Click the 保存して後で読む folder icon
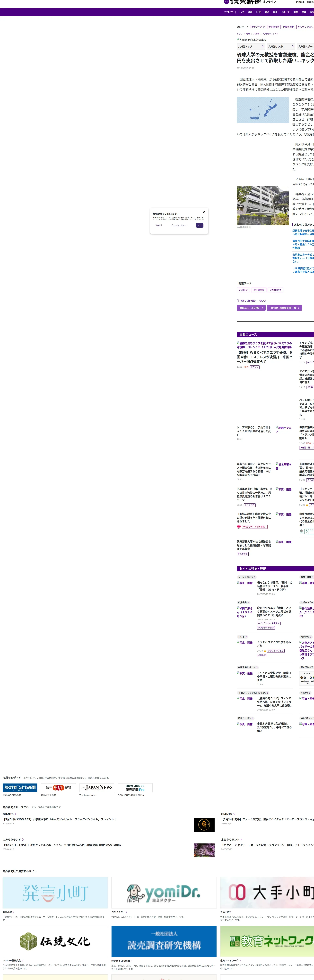 tap(238, 301)
